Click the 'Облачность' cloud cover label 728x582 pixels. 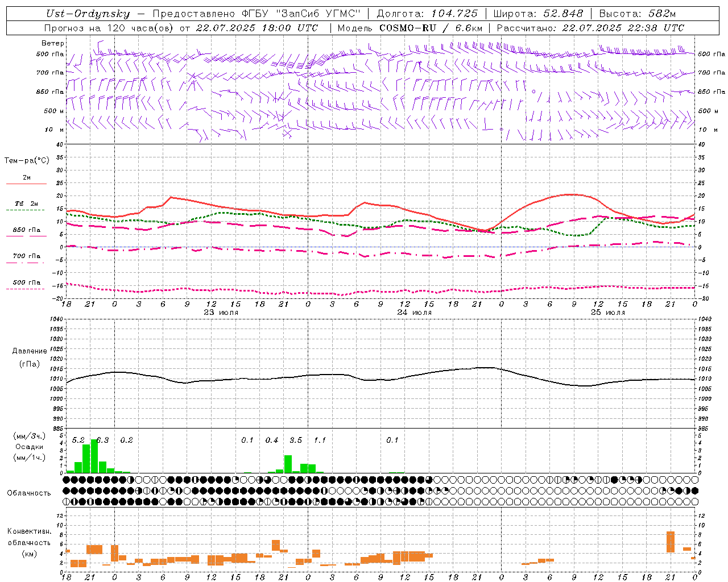point(29,493)
